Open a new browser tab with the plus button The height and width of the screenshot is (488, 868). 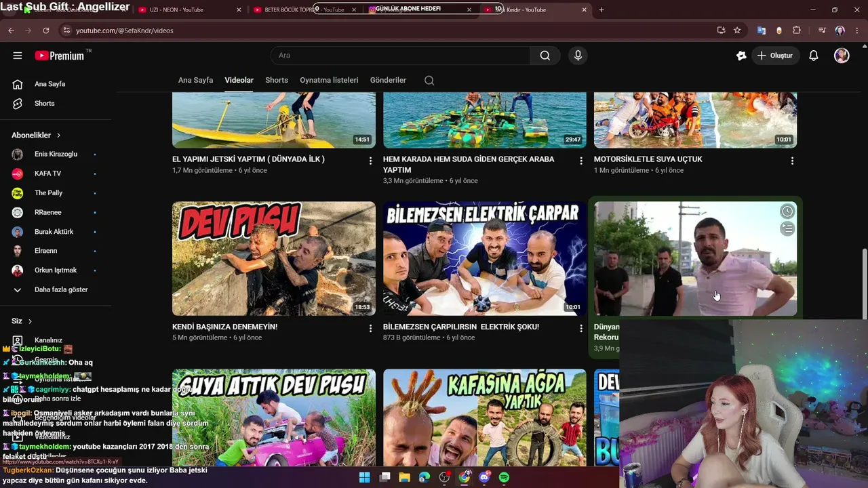click(601, 9)
